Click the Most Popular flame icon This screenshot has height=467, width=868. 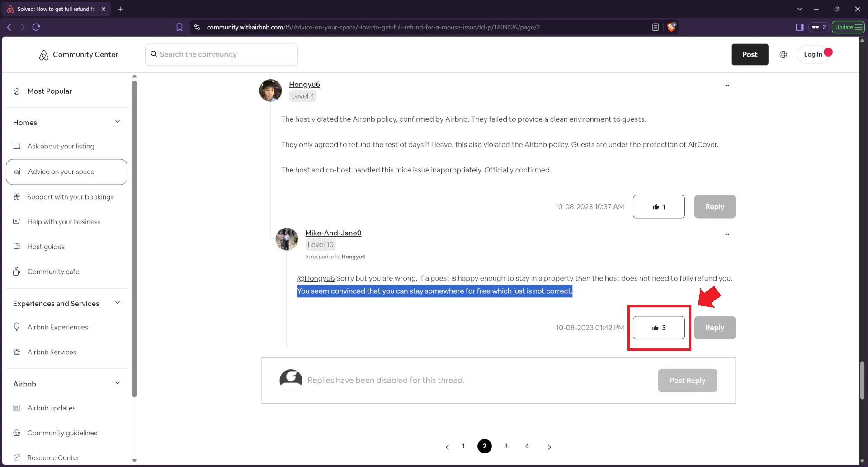click(17, 91)
